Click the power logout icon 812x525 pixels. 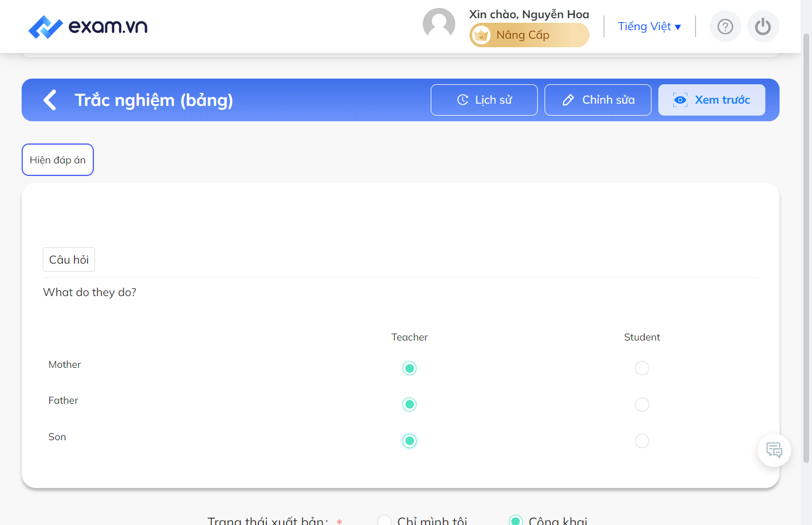click(763, 26)
